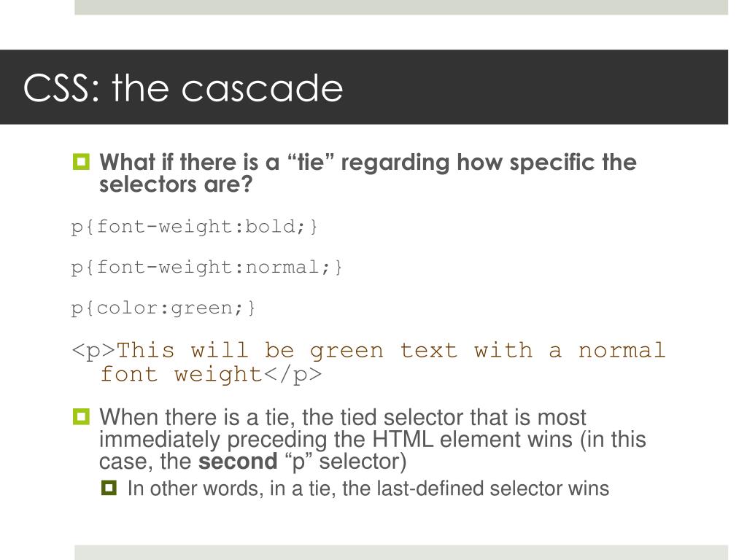Click the code line p{font-weight:bold;}
The height and width of the screenshot is (560, 747).
point(194,227)
